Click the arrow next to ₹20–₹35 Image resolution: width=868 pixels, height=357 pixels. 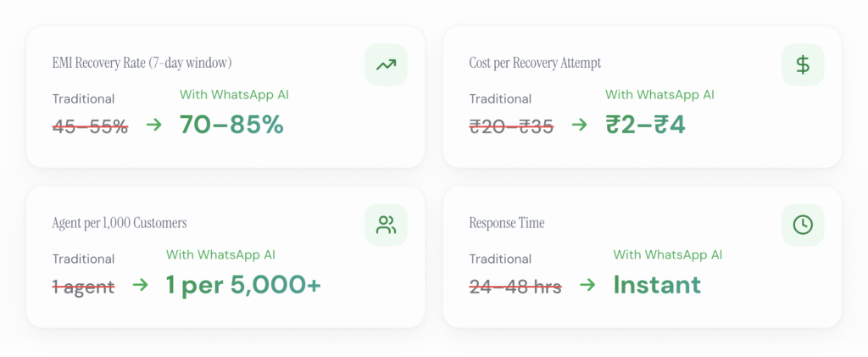(x=579, y=126)
